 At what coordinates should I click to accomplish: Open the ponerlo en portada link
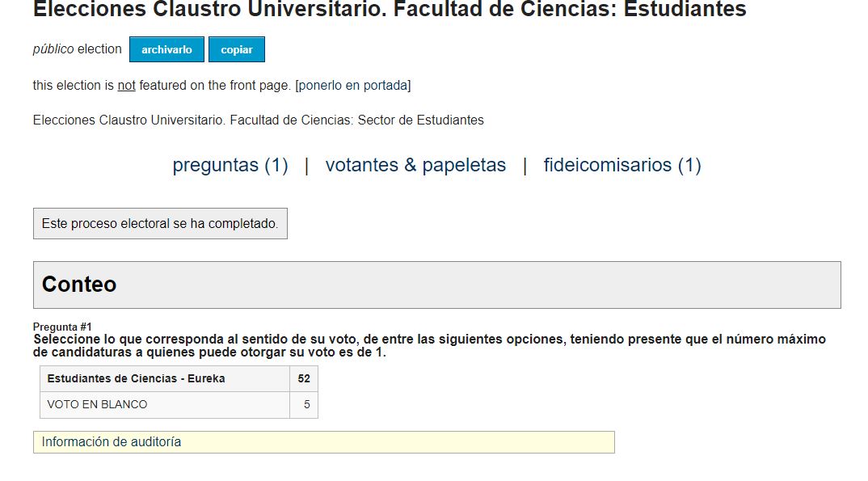pos(353,85)
